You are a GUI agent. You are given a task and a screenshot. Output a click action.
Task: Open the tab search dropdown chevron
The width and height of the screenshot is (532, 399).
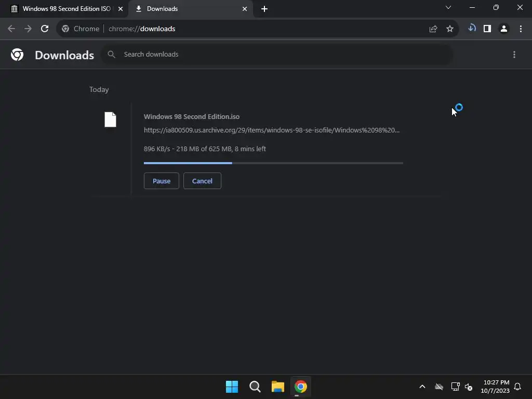click(x=448, y=7)
